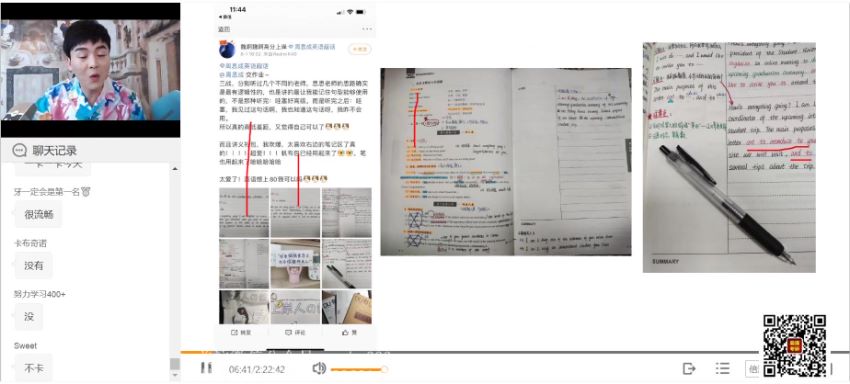
Task: Click the phone battery status icon
Action: 361,11
